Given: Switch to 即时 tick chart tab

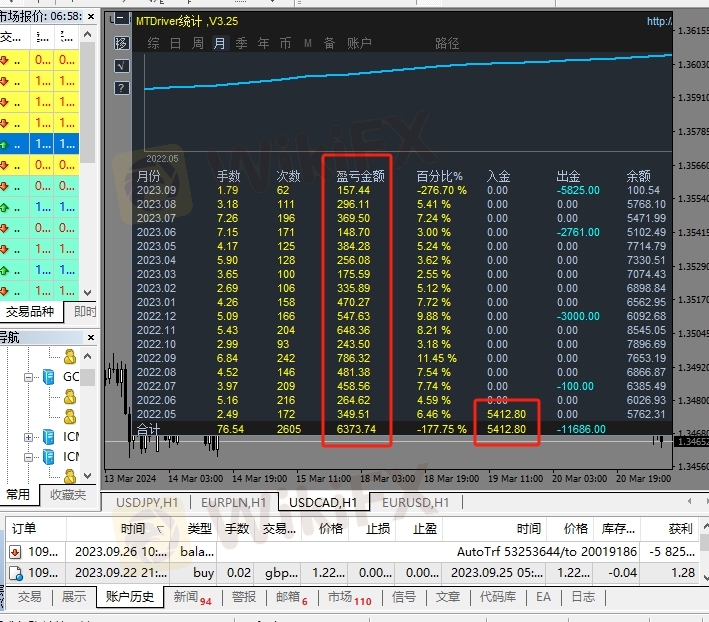Looking at the screenshot, I should click(85, 312).
